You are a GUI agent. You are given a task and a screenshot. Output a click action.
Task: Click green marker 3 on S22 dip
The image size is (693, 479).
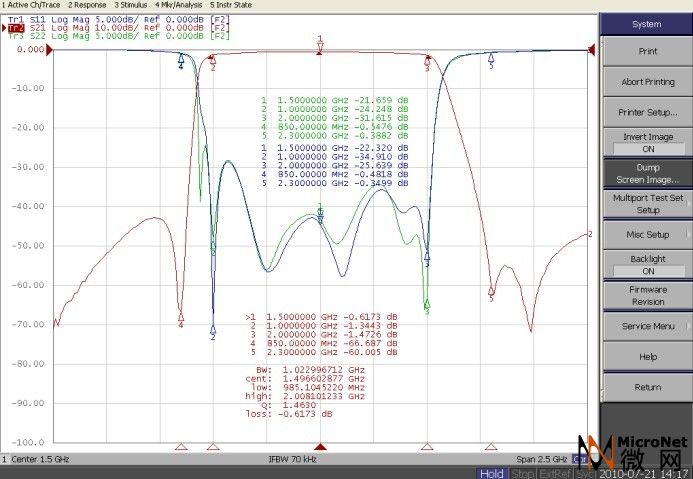pyautogui.click(x=427, y=306)
